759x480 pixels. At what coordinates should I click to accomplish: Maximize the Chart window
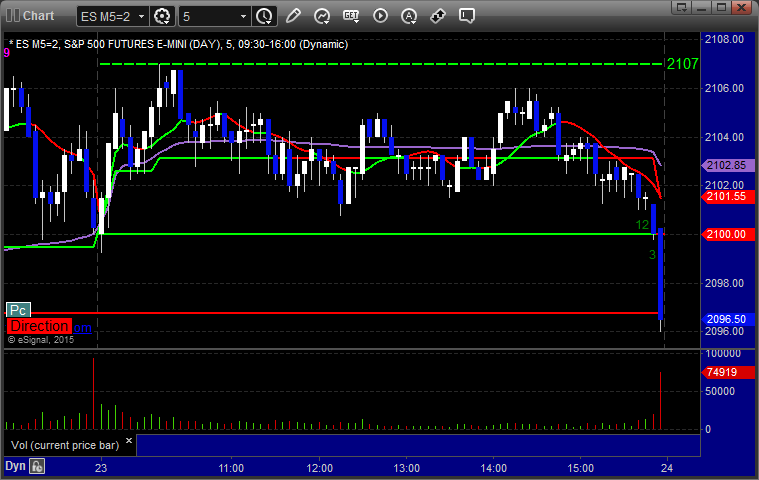[x=721, y=7]
